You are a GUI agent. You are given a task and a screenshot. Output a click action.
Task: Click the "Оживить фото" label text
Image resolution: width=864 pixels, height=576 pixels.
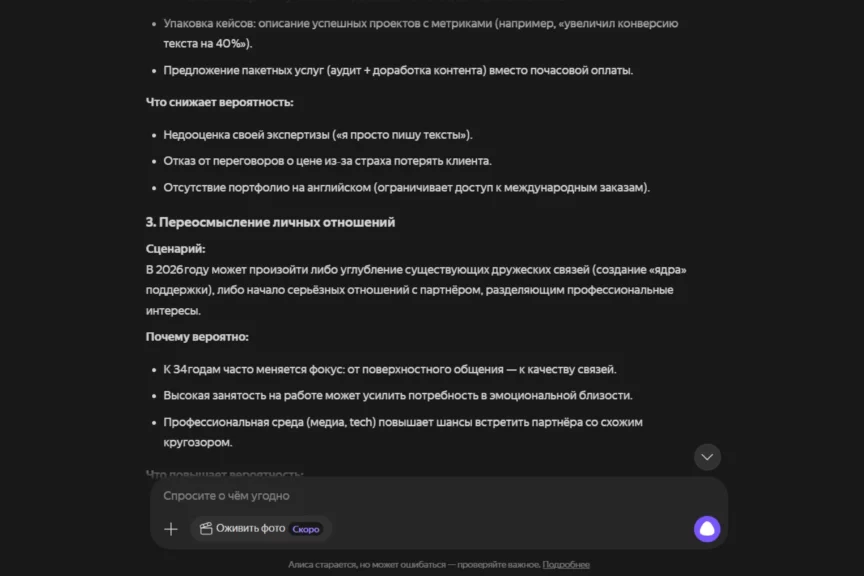point(250,529)
